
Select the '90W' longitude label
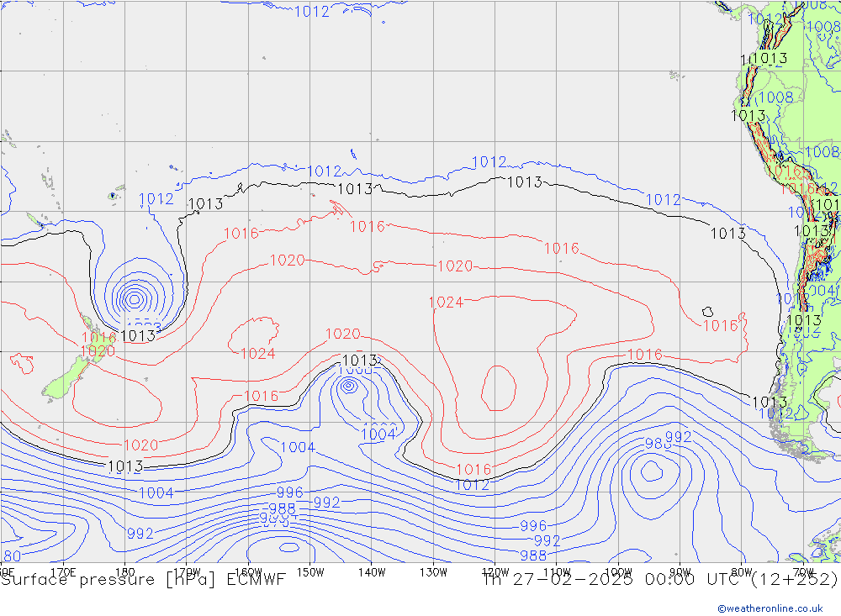point(680,572)
